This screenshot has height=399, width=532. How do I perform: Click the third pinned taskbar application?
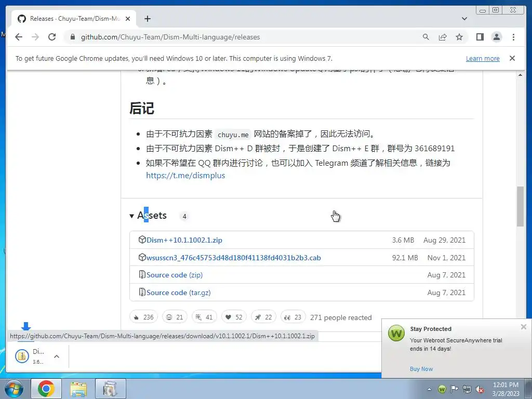pos(111,389)
